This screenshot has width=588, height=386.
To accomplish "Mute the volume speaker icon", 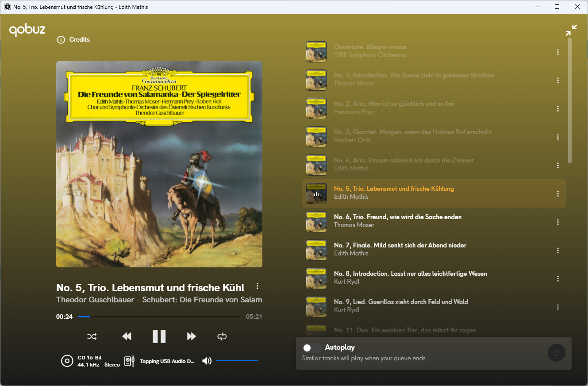I will [x=207, y=361].
